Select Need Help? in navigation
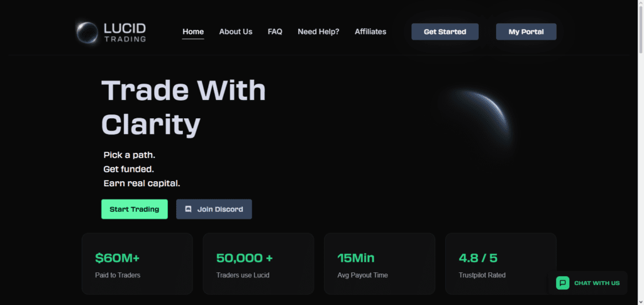Viewport: 644px width, 305px height. (318, 31)
